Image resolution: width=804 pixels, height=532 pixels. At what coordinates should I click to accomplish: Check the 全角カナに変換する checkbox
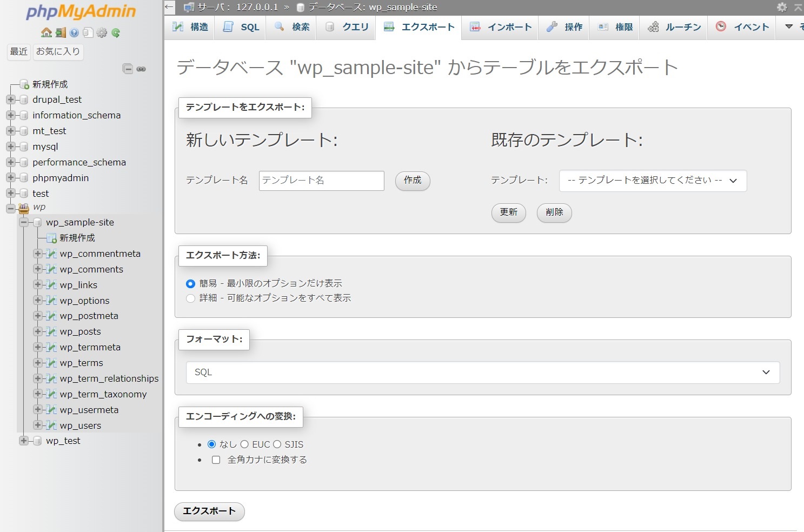coord(216,460)
